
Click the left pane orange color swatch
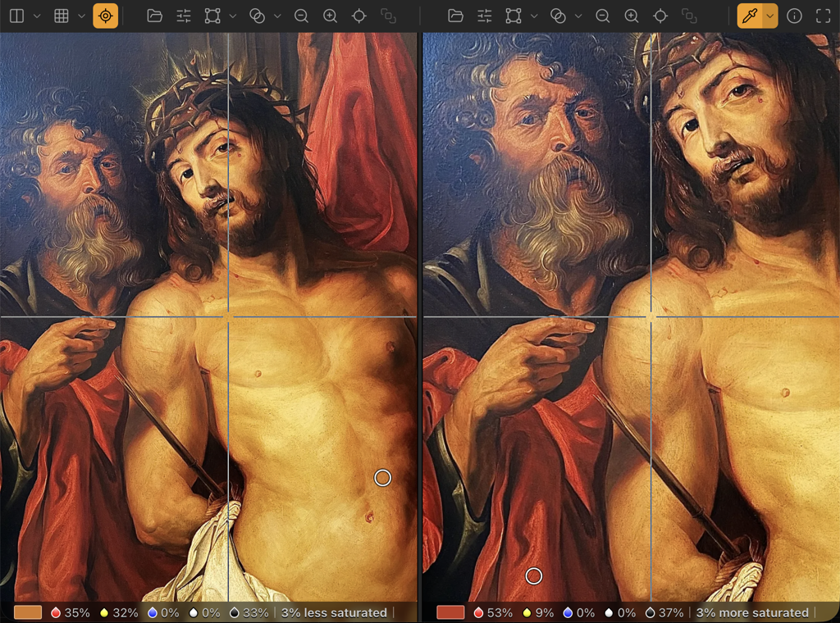pos(28,612)
